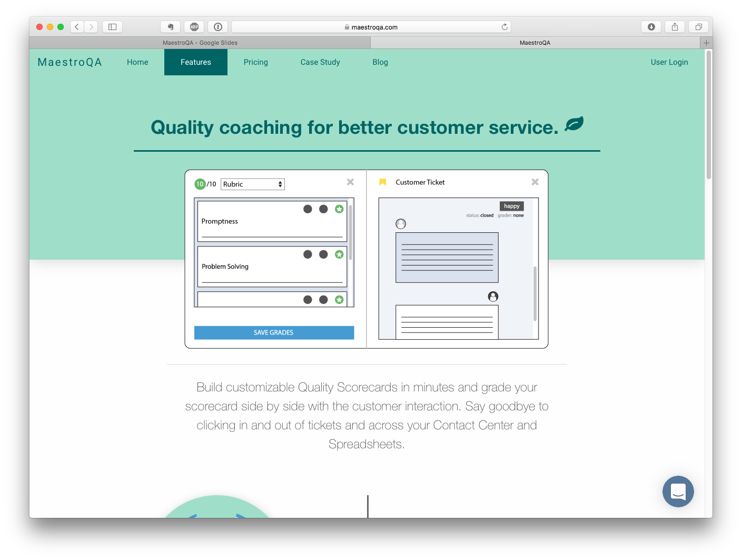
Task: Click the 'Quality coaching for better customer service.' headline
Action: [x=354, y=127]
